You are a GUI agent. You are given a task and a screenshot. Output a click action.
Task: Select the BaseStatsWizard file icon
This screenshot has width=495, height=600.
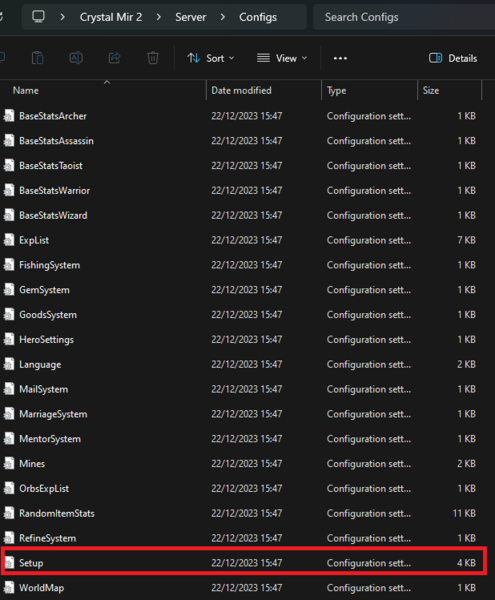[9, 215]
